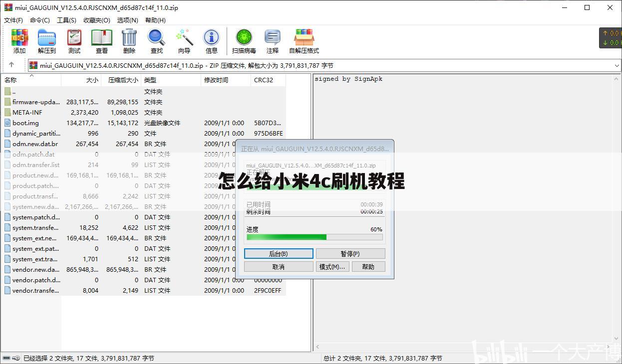622x364 pixels.
Task: Open Help (帮助) menu
Action: [155, 20]
